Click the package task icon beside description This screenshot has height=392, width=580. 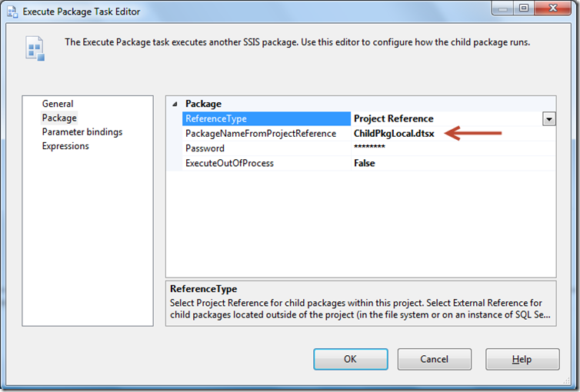coord(35,50)
